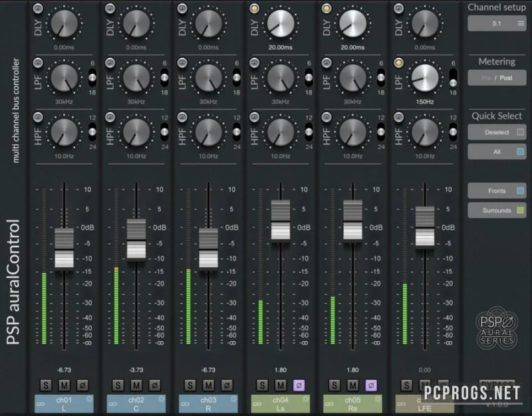Click the LFE channel fader handle
Screen dimensions: 532x416
click(x=425, y=227)
